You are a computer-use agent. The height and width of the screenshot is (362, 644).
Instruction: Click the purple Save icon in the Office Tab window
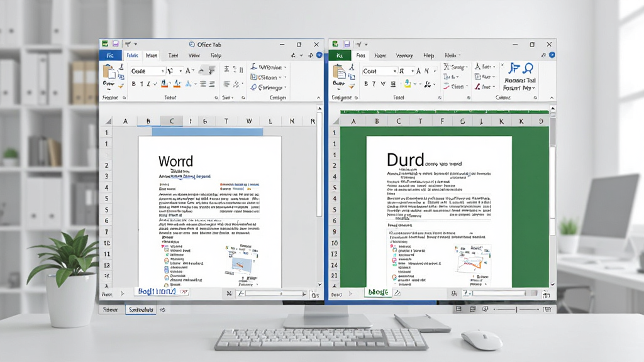[116, 44]
